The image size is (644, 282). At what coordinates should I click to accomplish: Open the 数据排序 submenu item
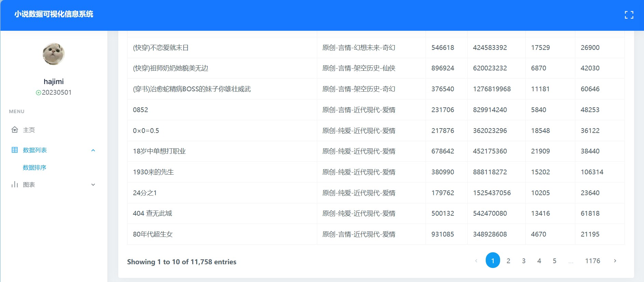click(x=35, y=167)
